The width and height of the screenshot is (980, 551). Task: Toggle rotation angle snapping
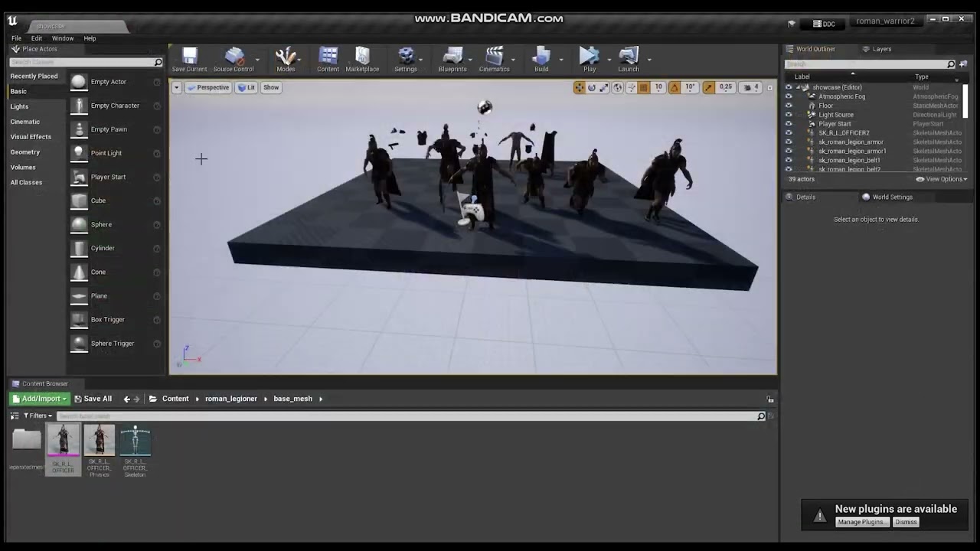(x=675, y=87)
